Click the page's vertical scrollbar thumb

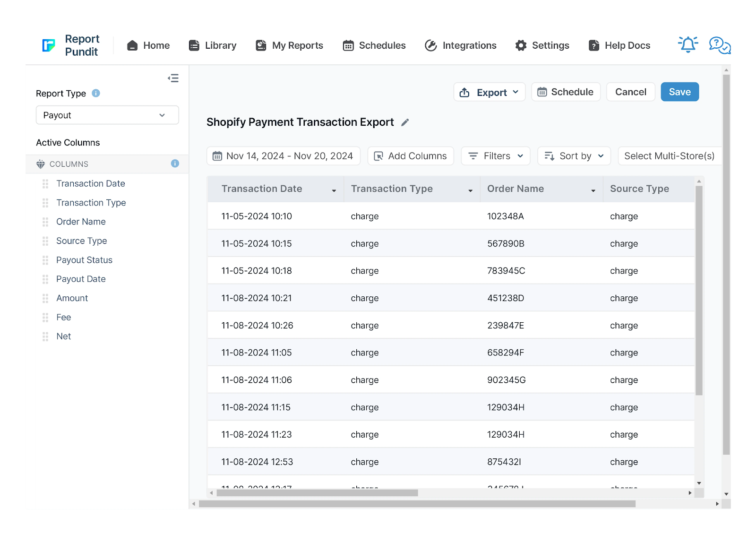(x=726, y=265)
